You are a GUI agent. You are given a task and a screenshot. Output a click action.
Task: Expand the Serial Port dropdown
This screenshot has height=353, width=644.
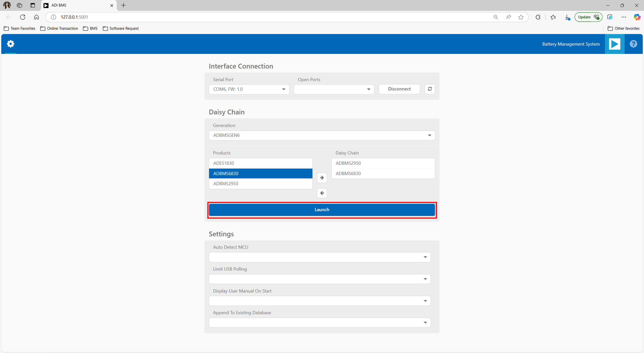(x=249, y=89)
